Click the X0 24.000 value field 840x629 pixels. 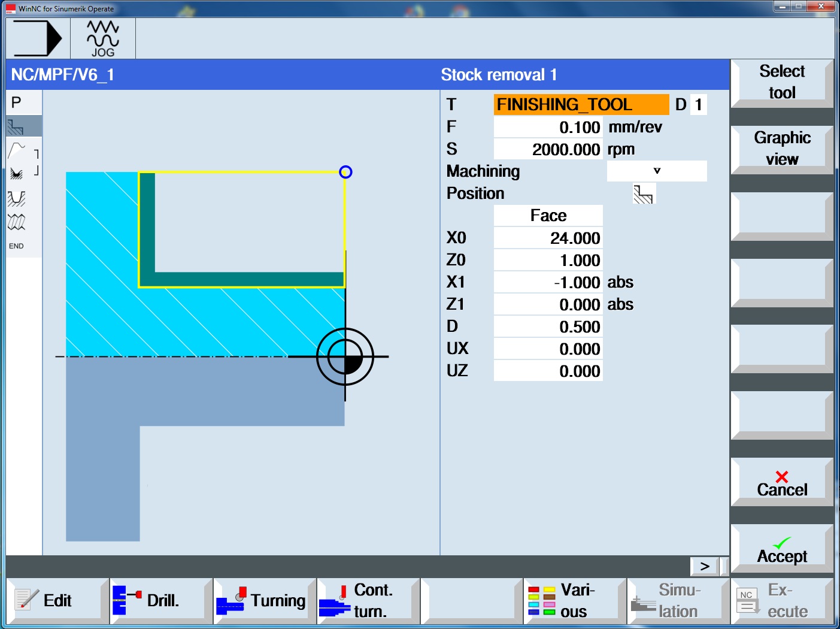click(548, 238)
